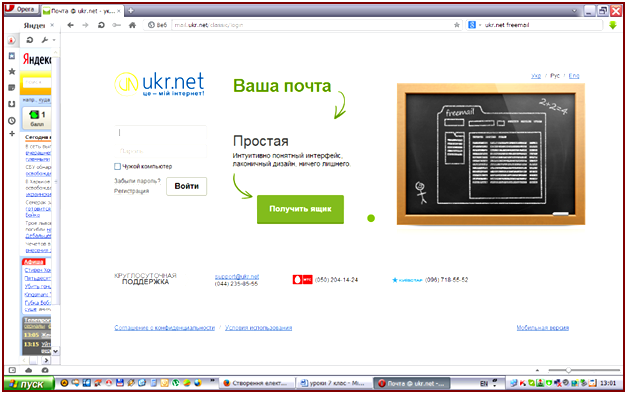This screenshot has height=394, width=627.
Task: Open the bookmarks star panel in sidebar
Action: click(x=12, y=71)
